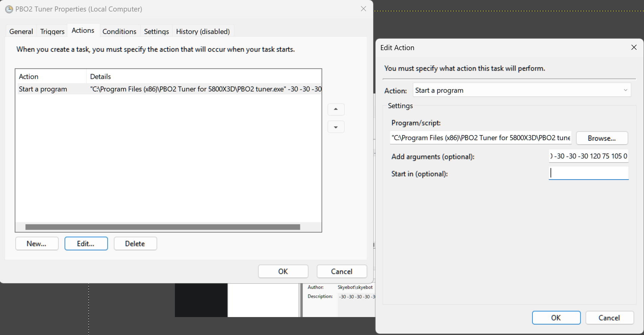Confirm Edit Action with OK
The height and width of the screenshot is (335, 644).
pos(556,318)
